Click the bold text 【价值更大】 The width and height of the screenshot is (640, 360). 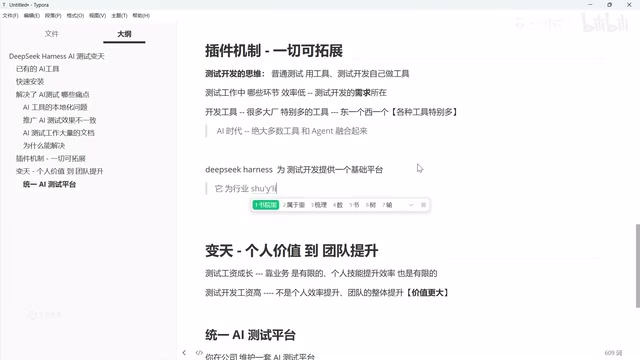(x=427, y=293)
